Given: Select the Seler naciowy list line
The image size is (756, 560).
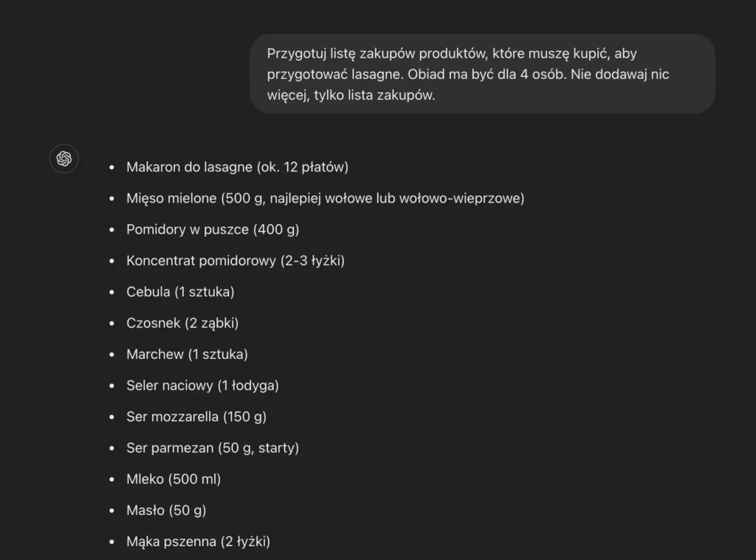Looking at the screenshot, I should [202, 386].
